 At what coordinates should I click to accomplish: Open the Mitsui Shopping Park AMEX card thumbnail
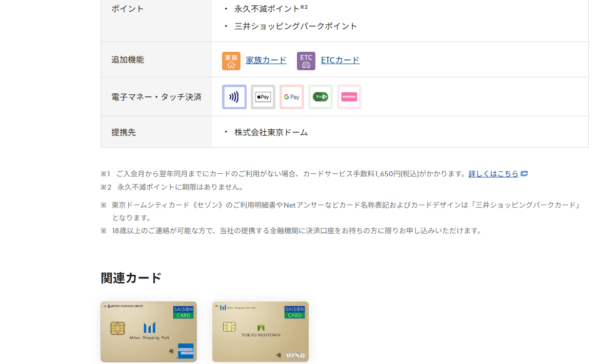coord(149,332)
